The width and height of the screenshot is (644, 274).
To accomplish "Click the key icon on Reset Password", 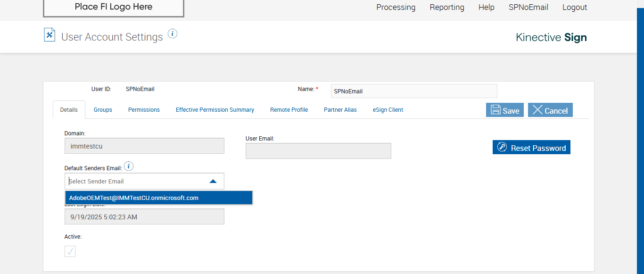I will pyautogui.click(x=502, y=148).
